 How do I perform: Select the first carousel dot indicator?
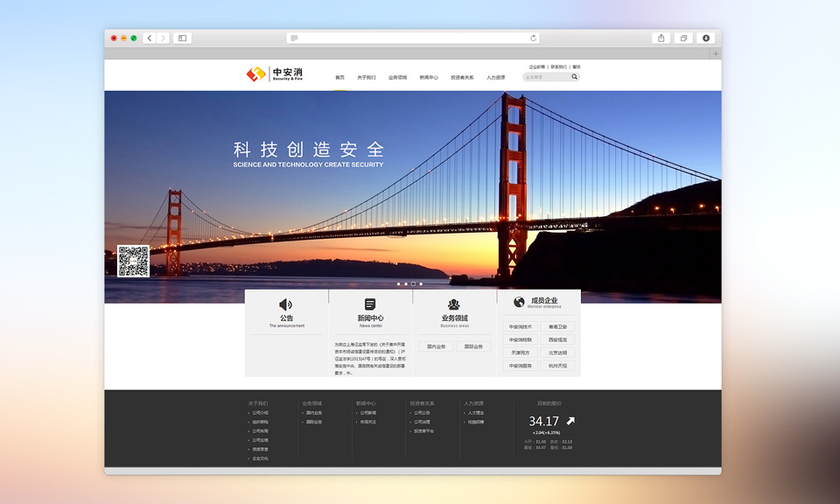pyautogui.click(x=398, y=284)
